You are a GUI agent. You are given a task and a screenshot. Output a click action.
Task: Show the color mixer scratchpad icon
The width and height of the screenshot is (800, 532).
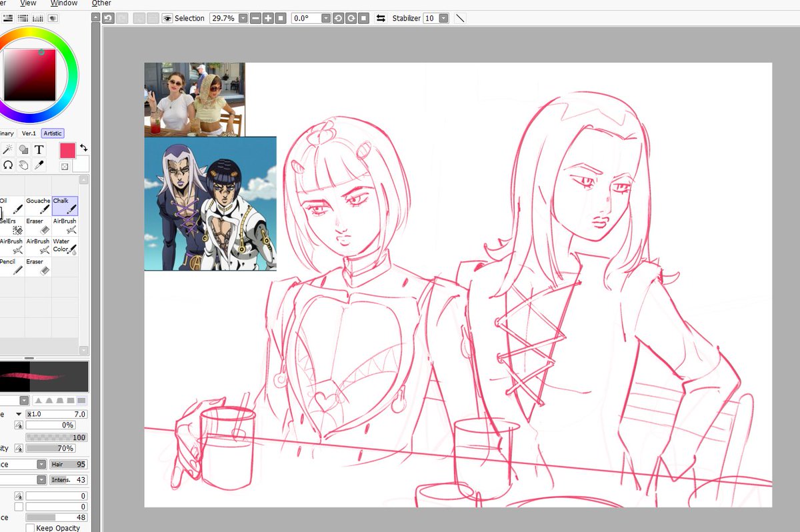(53, 18)
